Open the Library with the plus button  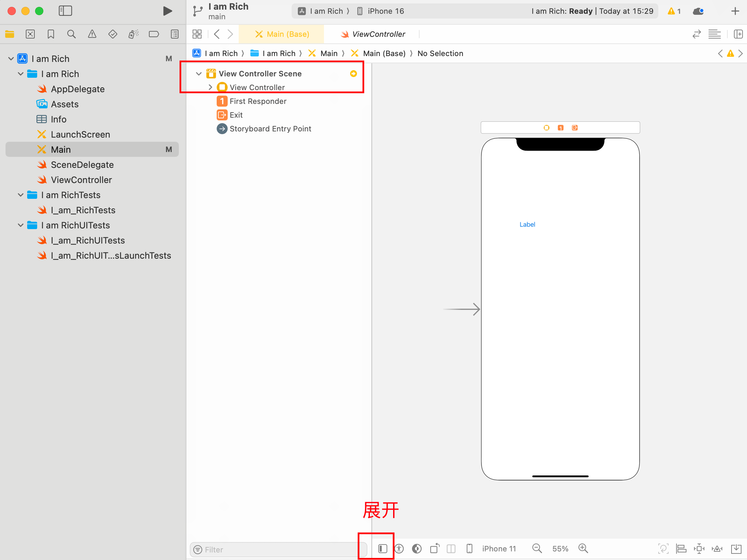735,11
